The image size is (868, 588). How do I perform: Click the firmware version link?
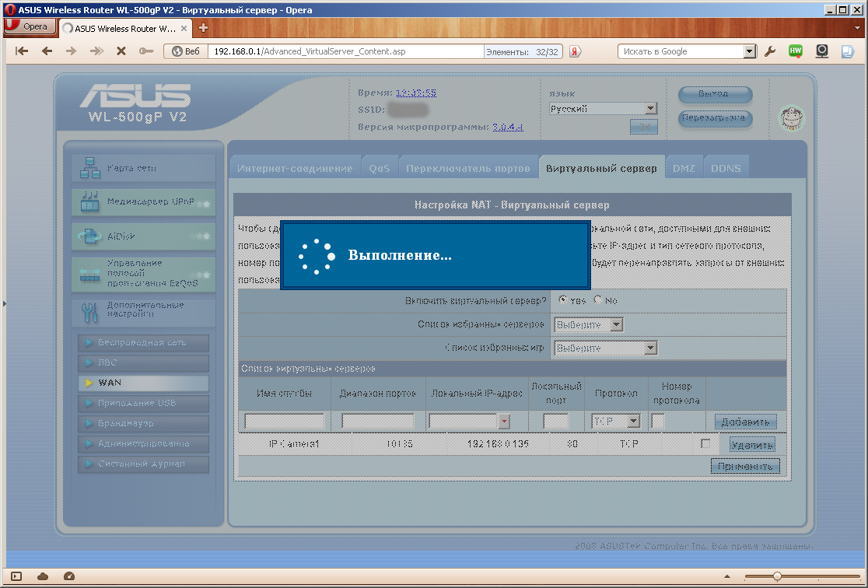click(x=508, y=127)
